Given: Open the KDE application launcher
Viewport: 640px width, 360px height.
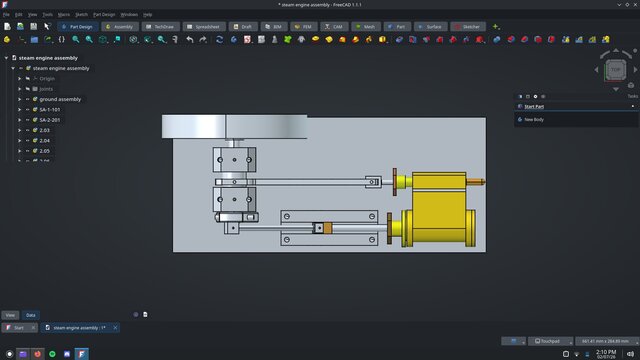Looking at the screenshot, I should [x=9, y=354].
